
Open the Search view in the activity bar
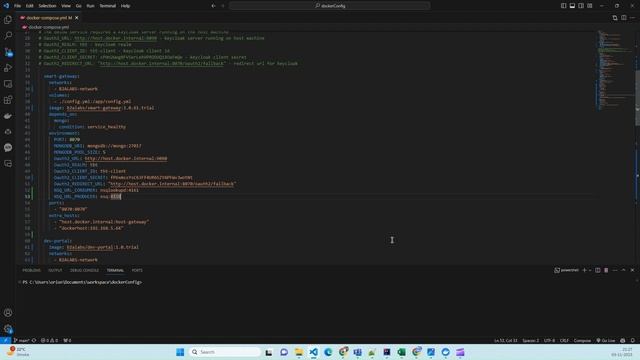pyautogui.click(x=8, y=36)
